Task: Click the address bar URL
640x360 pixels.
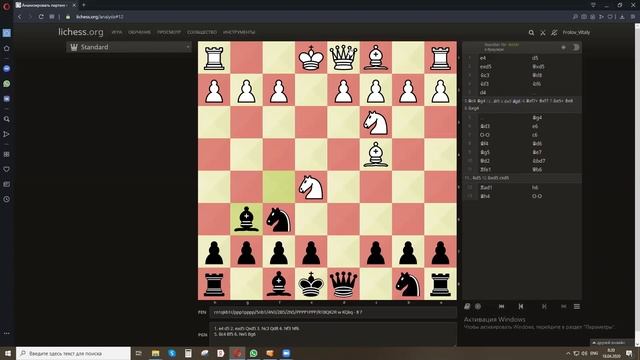Action: 100,17
